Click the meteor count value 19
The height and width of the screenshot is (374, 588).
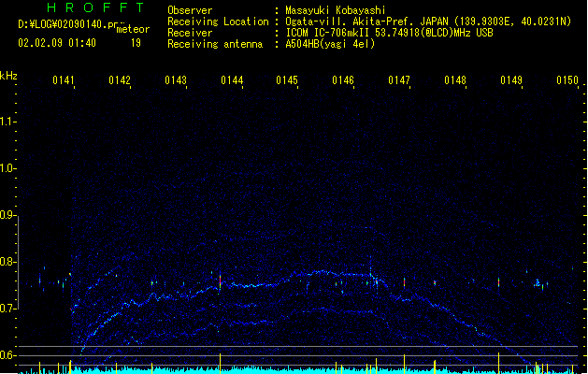136,43
